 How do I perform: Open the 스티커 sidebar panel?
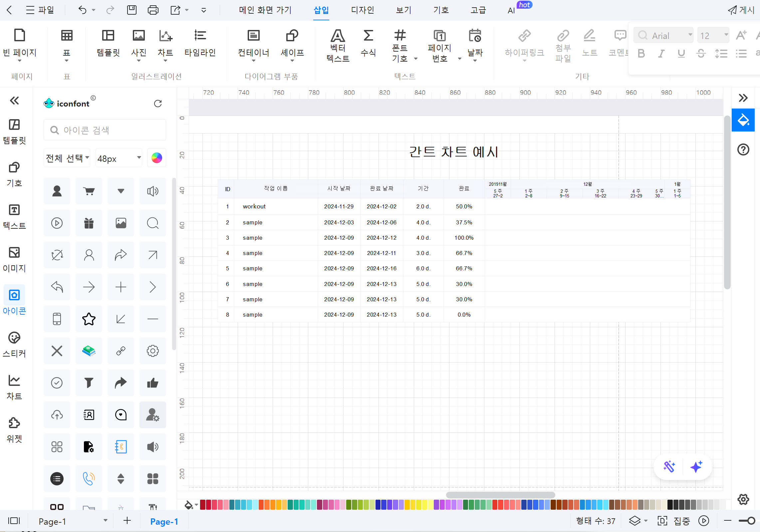point(14,344)
